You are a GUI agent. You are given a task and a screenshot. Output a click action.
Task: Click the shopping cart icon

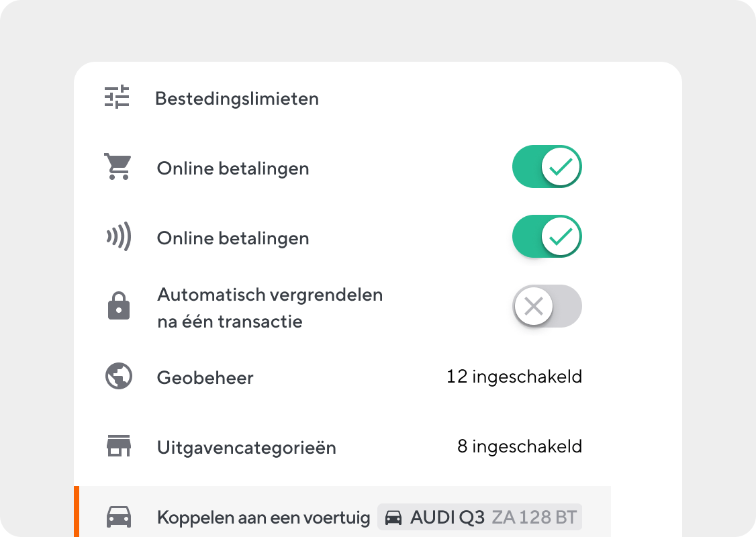(117, 166)
